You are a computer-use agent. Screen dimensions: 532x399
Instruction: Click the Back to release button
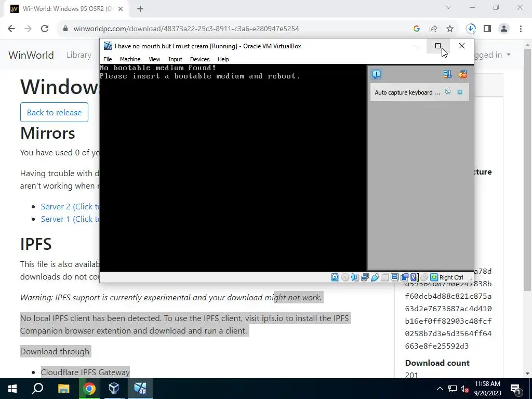(x=54, y=112)
